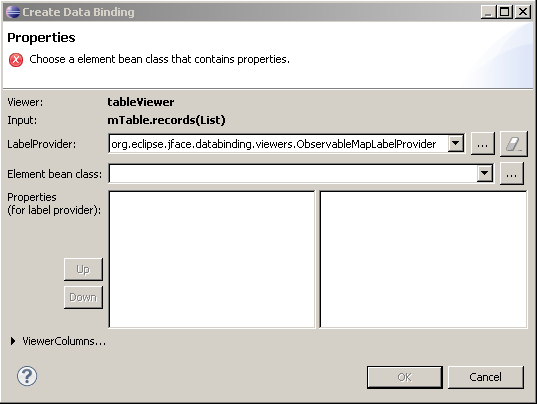
Task: Minimize the Create Data Binding dialog
Action: [x=488, y=12]
